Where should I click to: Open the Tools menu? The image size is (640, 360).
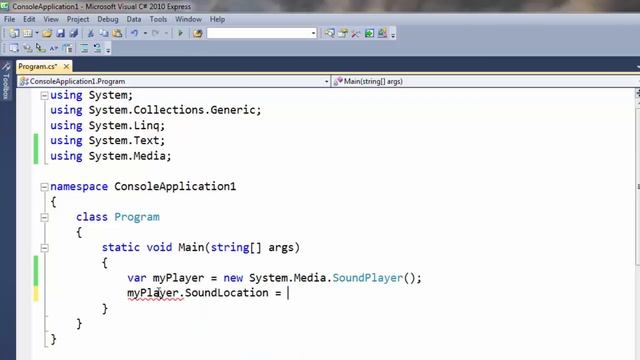click(x=158, y=19)
